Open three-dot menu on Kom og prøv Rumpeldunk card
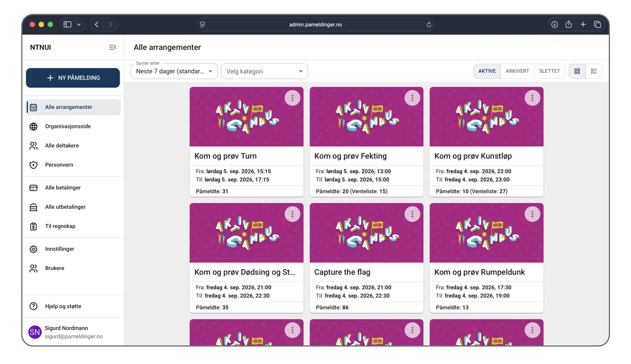Viewport: 631px width, 364px height. (532, 214)
